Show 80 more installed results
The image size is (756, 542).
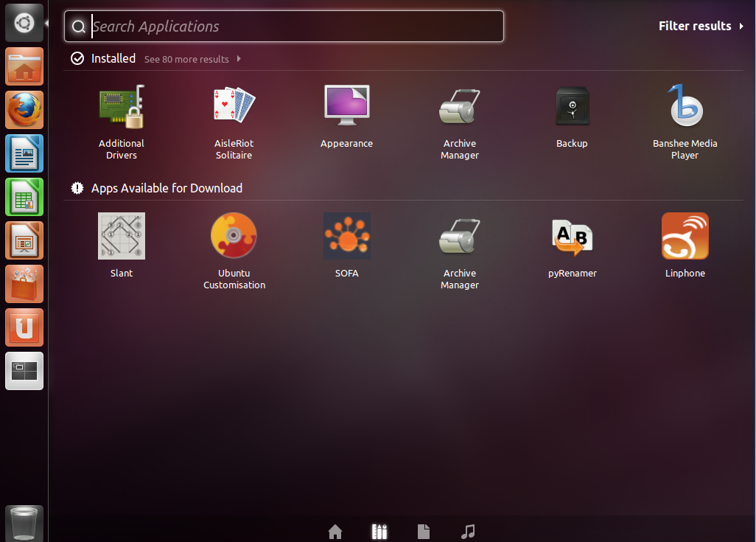[186, 59]
